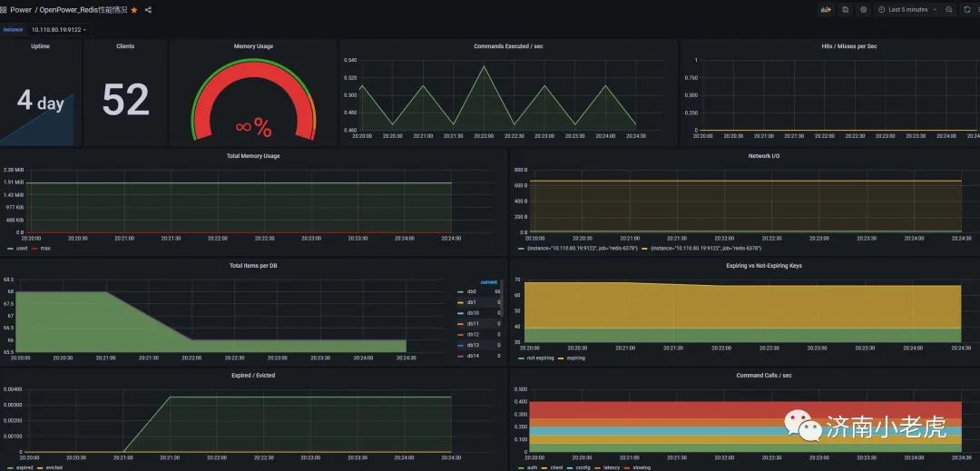Click the 'Power' folder breadcrumb link
Viewport: 980px width, 471px height.
pyautogui.click(x=21, y=10)
